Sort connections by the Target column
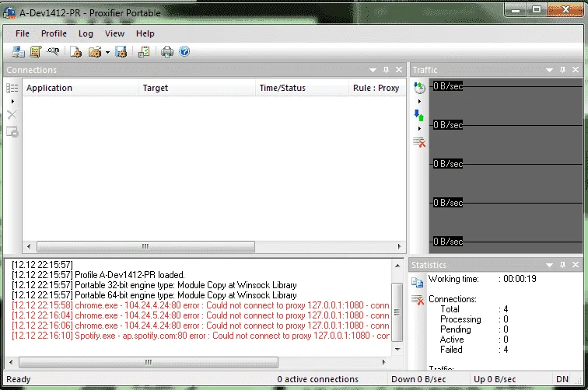This screenshot has width=588, height=390. pyautogui.click(x=197, y=88)
